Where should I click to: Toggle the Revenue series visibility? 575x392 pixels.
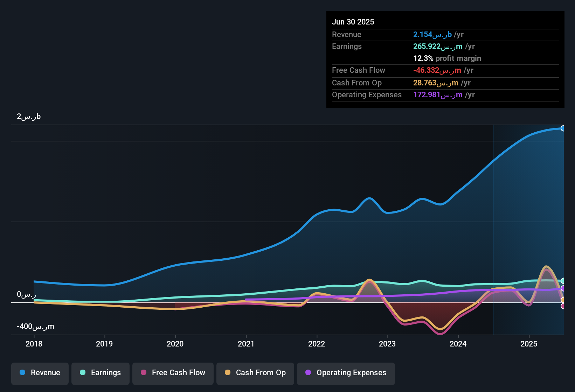pos(40,373)
